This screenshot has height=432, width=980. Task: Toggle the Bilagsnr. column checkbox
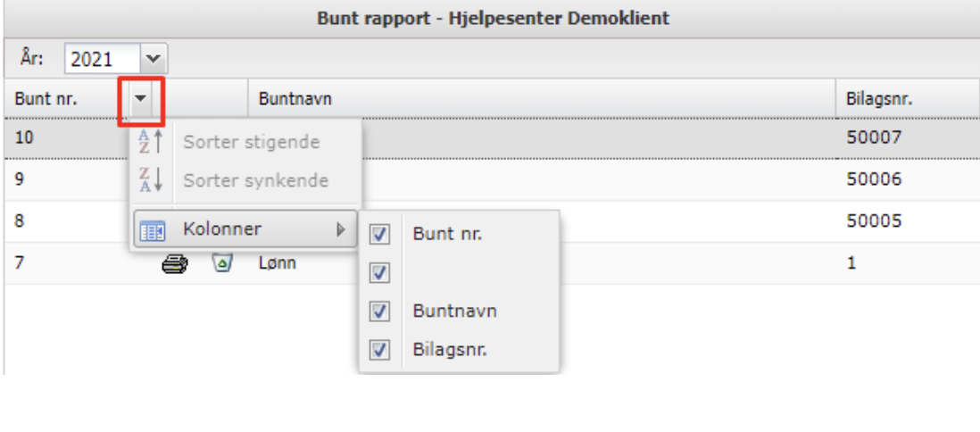pos(380,350)
